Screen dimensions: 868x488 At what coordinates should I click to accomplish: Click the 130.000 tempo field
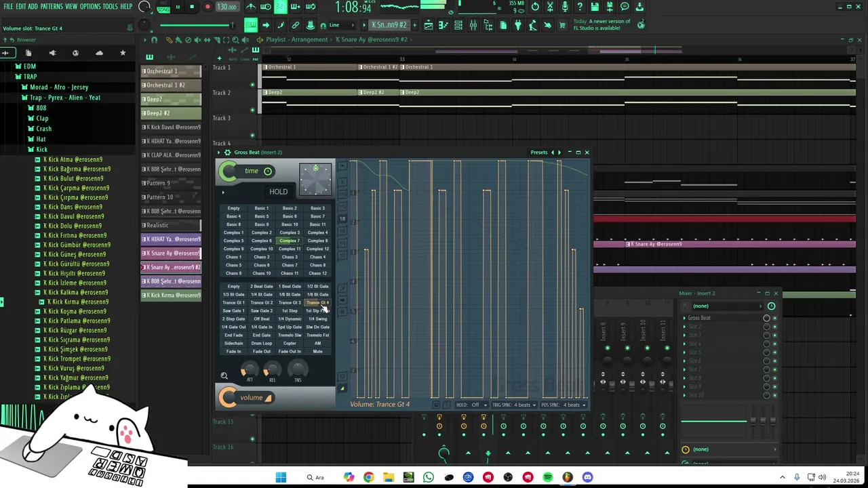[226, 7]
